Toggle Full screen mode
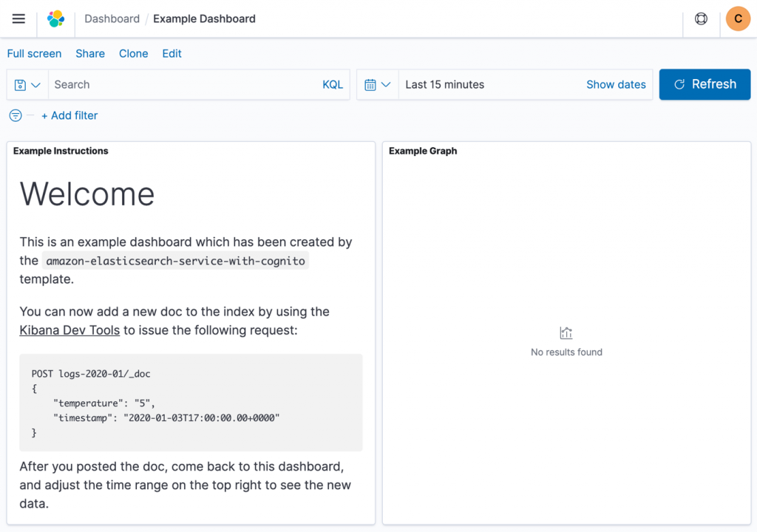757x532 pixels. click(x=34, y=53)
